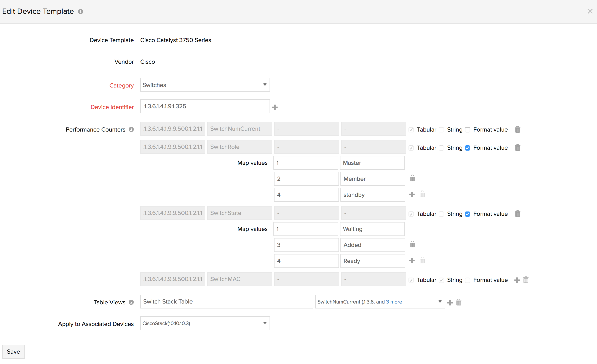Image resolution: width=597 pixels, height=364 pixels.
Task: Add new counter after SwitchMAC row
Action: tap(517, 280)
